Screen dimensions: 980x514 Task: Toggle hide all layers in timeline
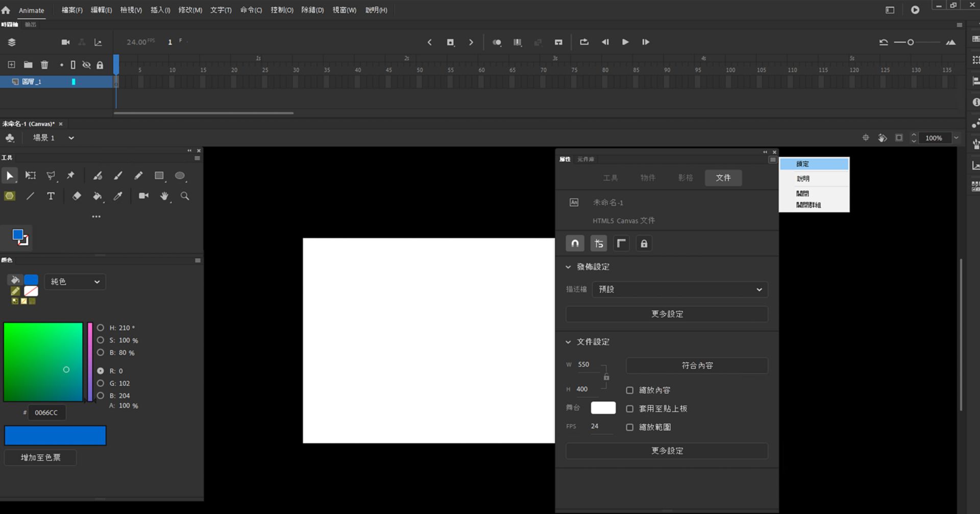86,65
